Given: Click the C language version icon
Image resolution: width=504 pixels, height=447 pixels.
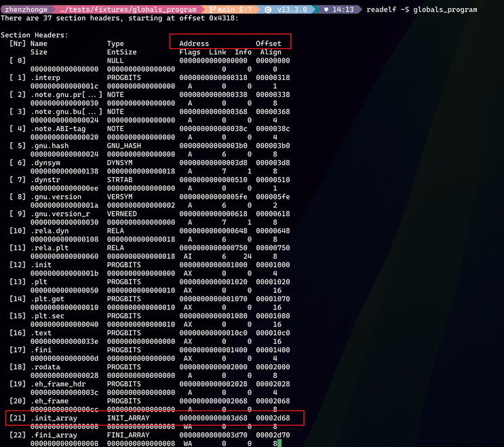Looking at the screenshot, I should coord(269,9).
